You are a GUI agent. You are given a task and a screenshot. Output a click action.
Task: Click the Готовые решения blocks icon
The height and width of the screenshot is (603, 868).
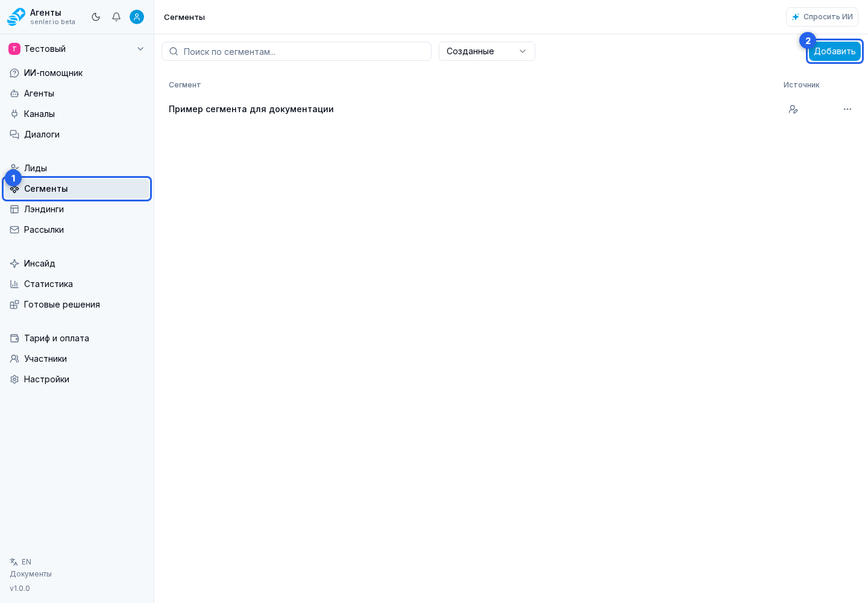(x=14, y=305)
